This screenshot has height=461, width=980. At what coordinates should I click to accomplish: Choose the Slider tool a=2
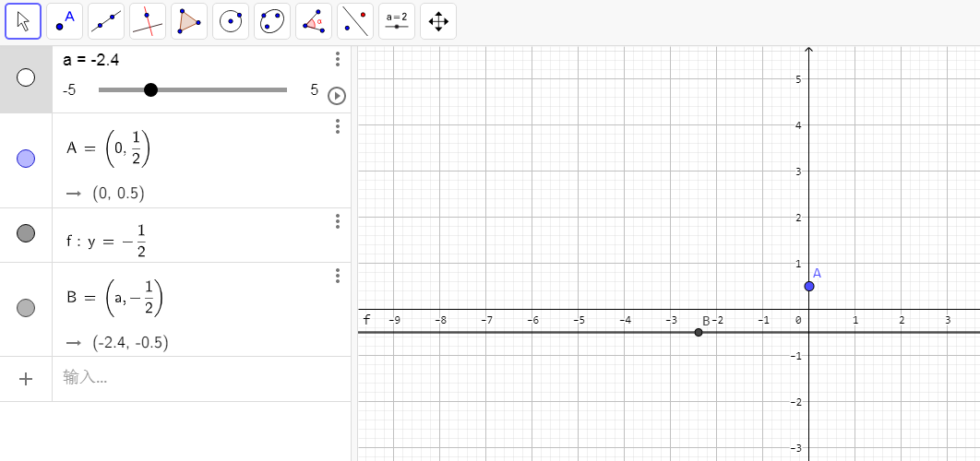pyautogui.click(x=397, y=20)
